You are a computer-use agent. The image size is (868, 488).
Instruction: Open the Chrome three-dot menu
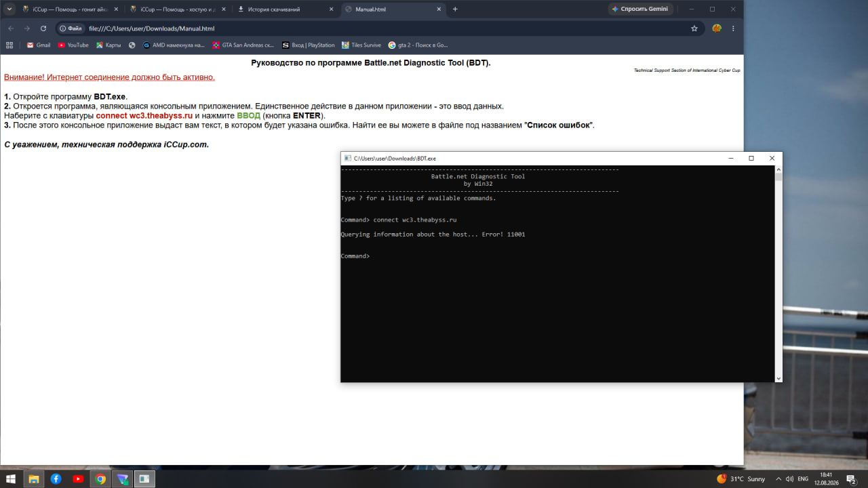[x=733, y=28]
